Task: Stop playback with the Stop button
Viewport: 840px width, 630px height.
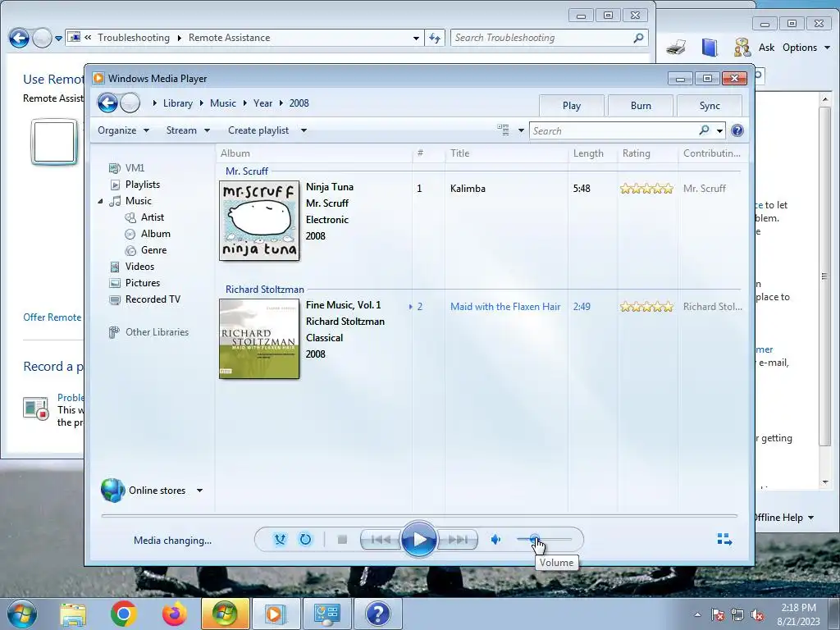Action: point(342,540)
